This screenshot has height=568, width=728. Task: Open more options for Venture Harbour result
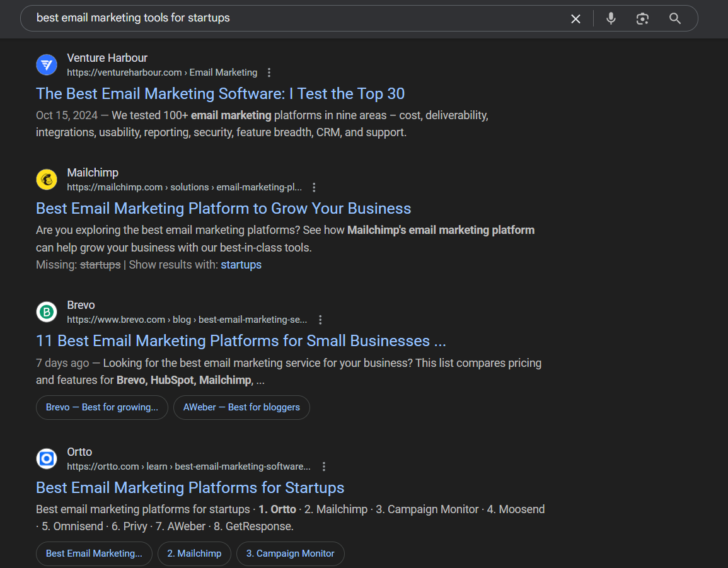tap(269, 72)
